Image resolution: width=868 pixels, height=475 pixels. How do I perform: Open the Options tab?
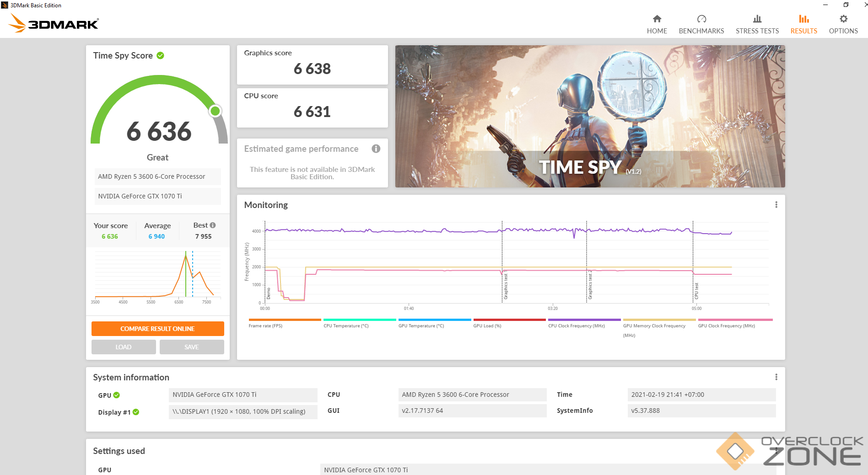pos(843,24)
